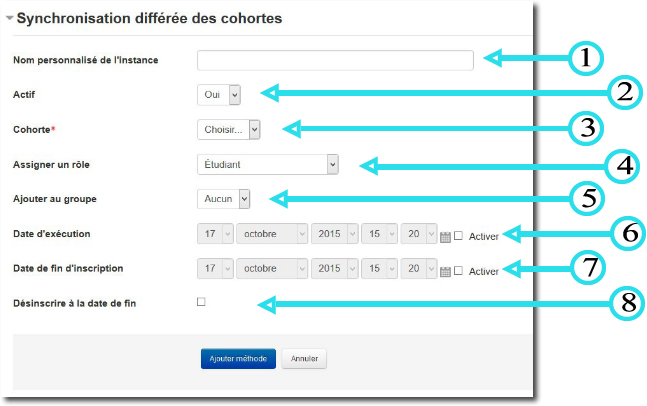Image resolution: width=647 pixels, height=406 pixels.
Task: Enable the Date de fin d'inscription Activer checkbox
Action: [458, 270]
